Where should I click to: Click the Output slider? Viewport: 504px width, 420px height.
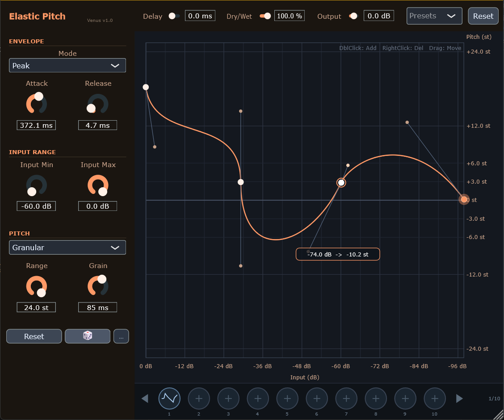click(353, 16)
